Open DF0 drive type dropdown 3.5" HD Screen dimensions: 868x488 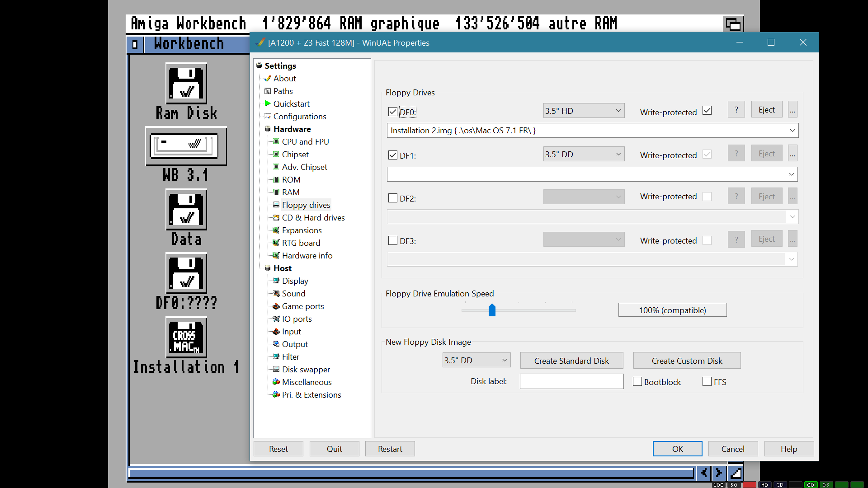(x=584, y=111)
